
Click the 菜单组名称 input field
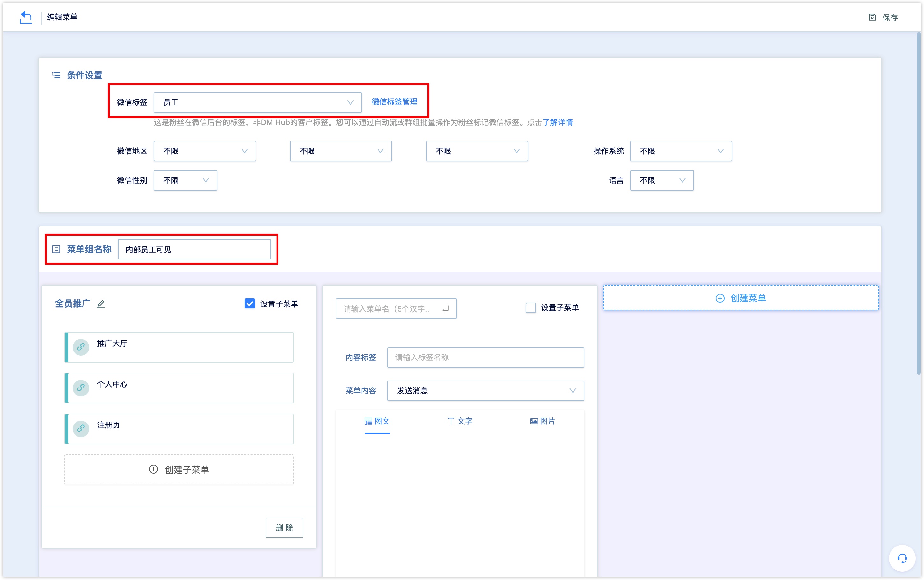point(194,249)
